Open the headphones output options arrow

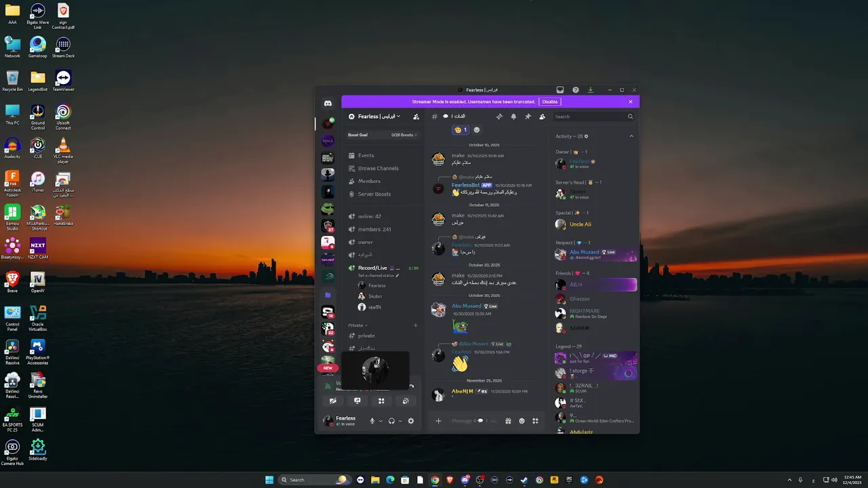pos(400,421)
